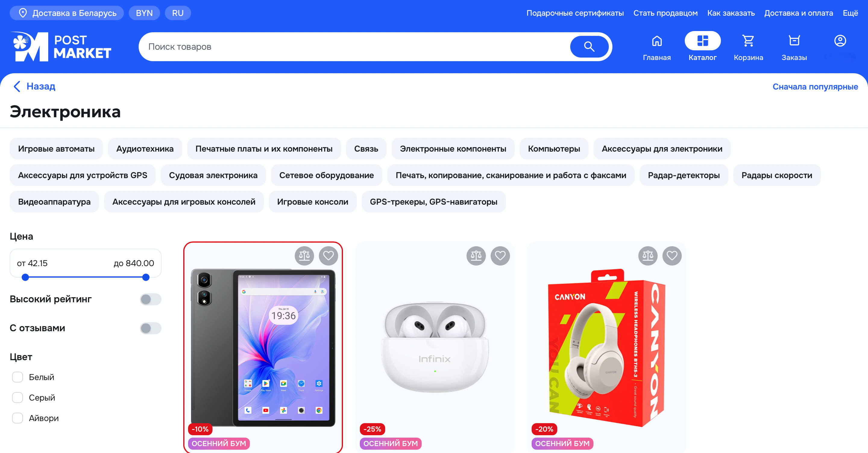The height and width of the screenshot is (453, 868).
Task: Turn on the С отзывами switch
Action: (x=151, y=328)
